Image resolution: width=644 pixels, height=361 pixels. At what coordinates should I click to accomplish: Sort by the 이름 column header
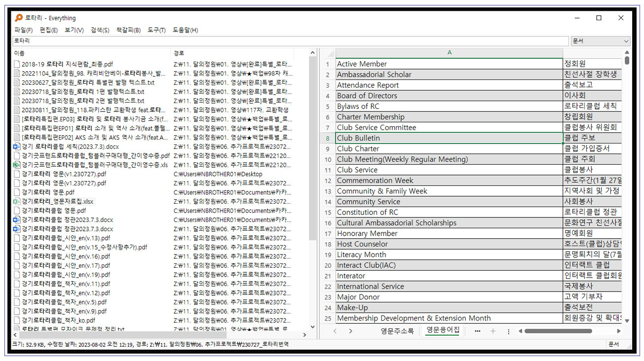click(92, 53)
